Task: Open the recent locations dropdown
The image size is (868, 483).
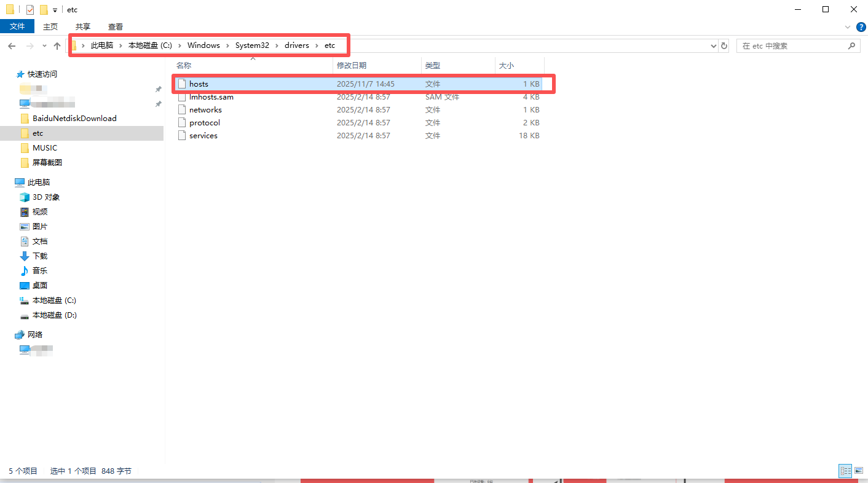Action: pyautogui.click(x=44, y=46)
